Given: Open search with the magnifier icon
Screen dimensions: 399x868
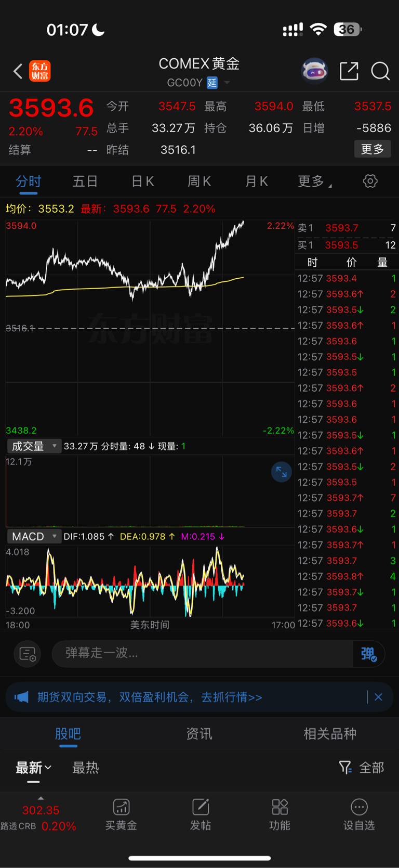Looking at the screenshot, I should click(x=380, y=71).
